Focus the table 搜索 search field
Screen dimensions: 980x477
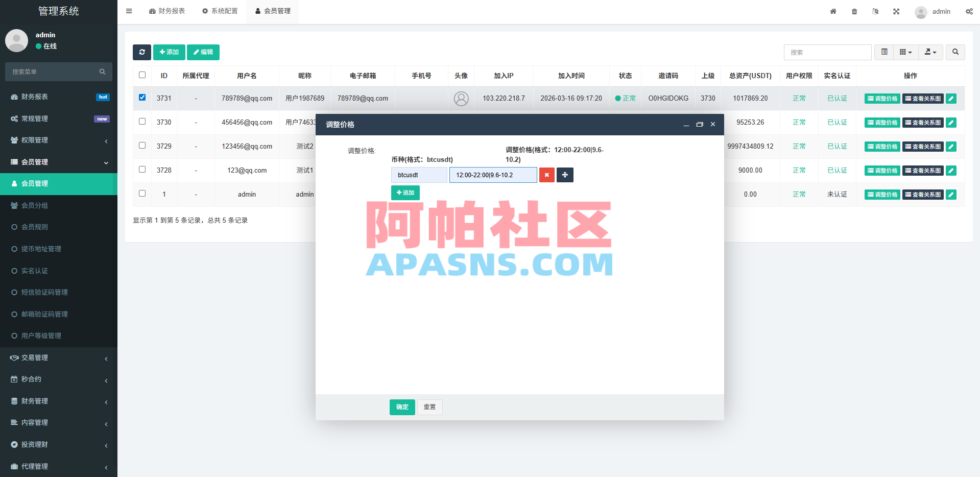click(827, 52)
